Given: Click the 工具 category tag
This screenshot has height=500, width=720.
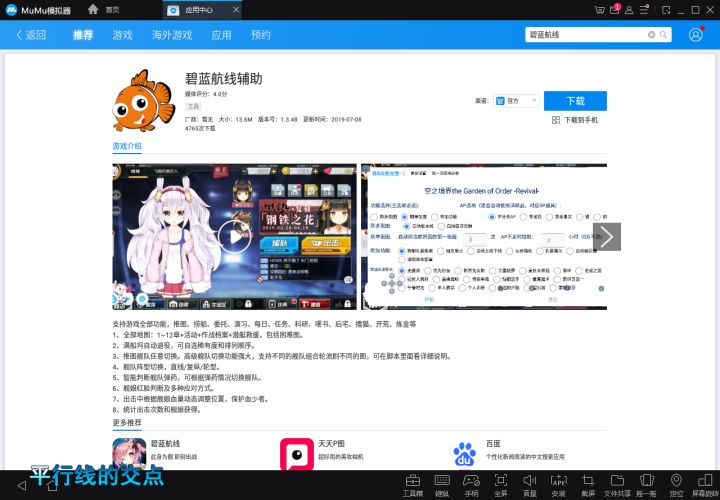Looking at the screenshot, I should [193, 107].
